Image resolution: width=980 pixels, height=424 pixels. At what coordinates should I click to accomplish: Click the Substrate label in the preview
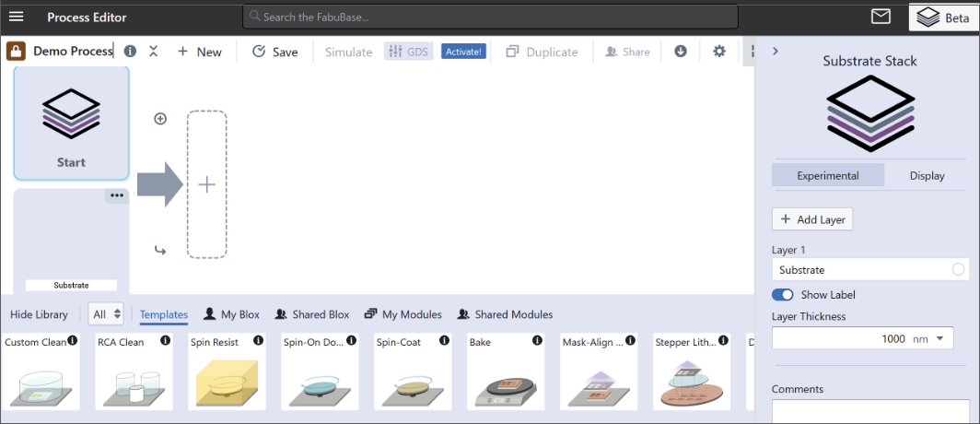coord(71,285)
